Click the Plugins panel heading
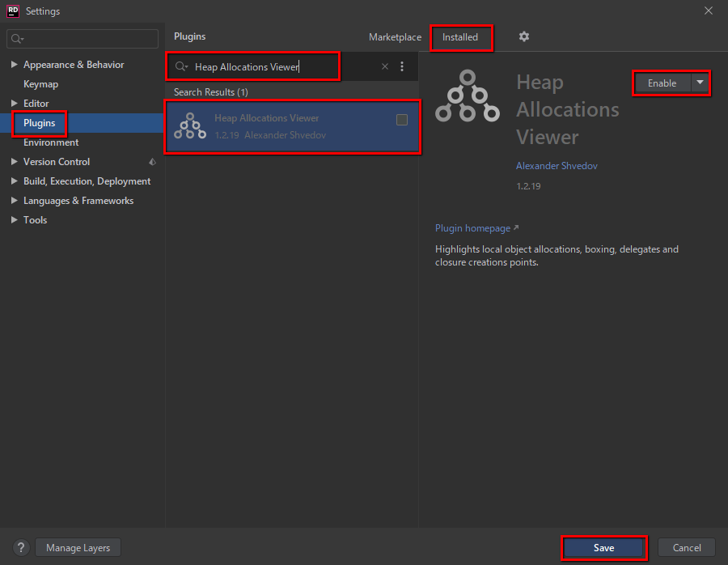Screen dimensions: 728x565 click(189, 36)
